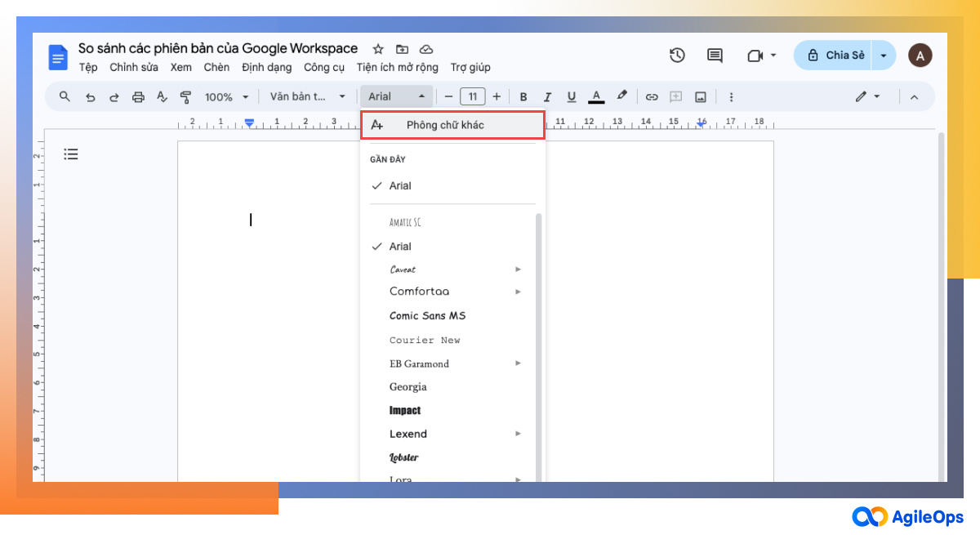Click the Undo icon in the toolbar

pyautogui.click(x=90, y=96)
